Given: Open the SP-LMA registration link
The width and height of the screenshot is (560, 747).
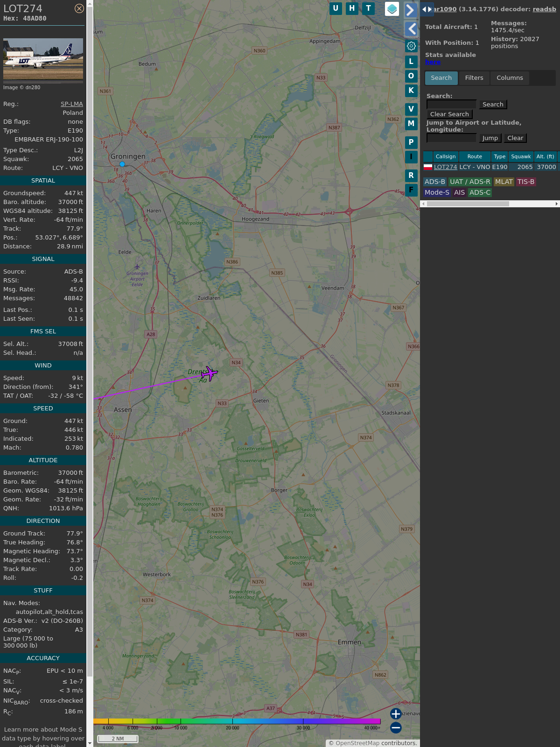Looking at the screenshot, I should coord(71,104).
